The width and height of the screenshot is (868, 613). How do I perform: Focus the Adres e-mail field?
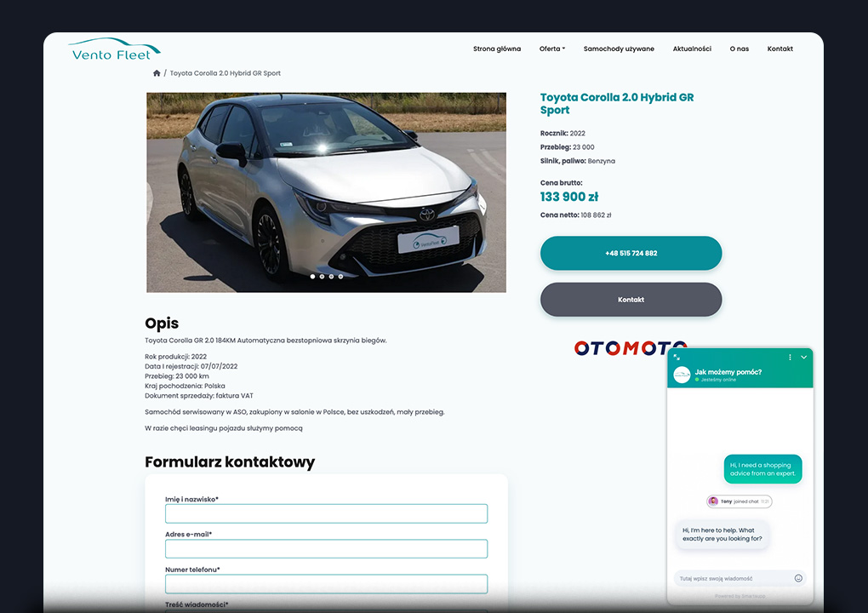(x=326, y=549)
